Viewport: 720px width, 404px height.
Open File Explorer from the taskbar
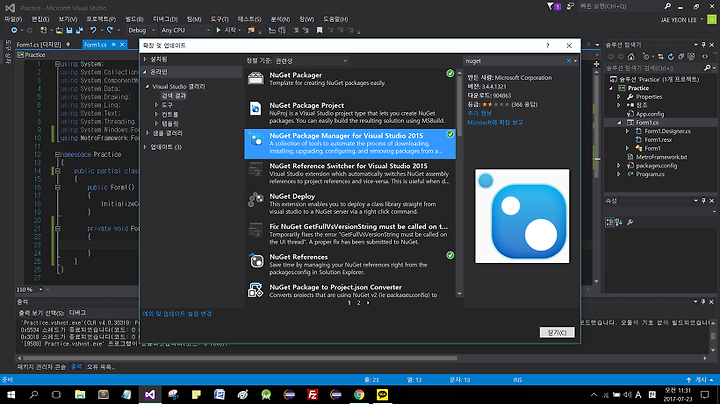click(80, 394)
